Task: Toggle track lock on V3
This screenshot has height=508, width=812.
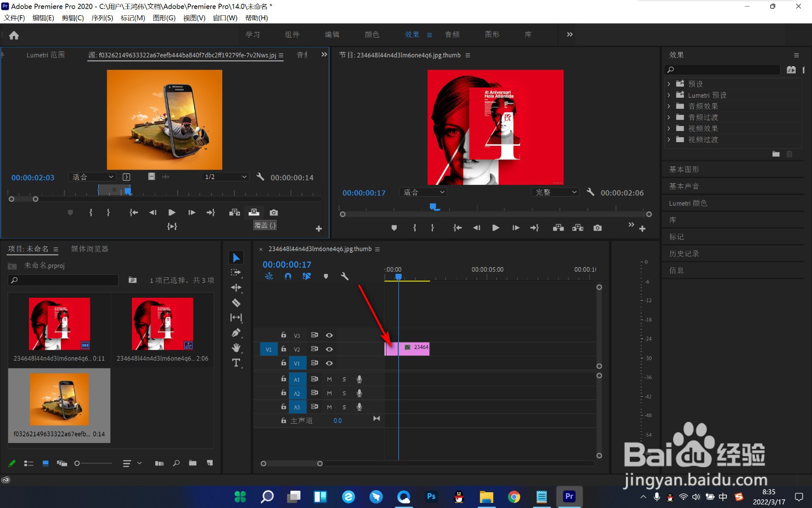Action: click(284, 335)
